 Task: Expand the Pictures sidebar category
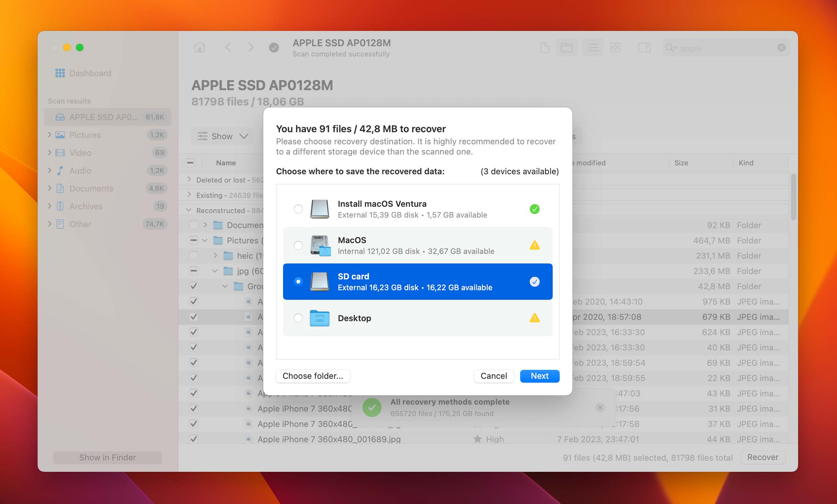(x=50, y=135)
